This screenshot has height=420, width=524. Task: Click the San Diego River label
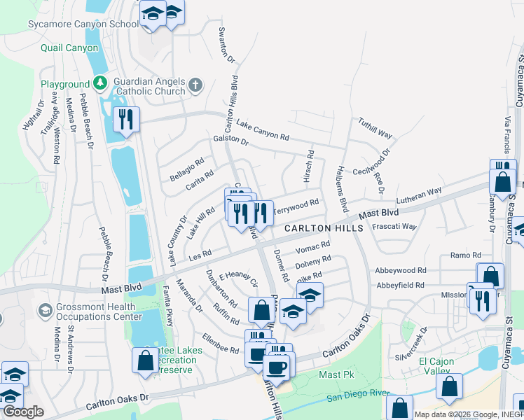pos(358,396)
